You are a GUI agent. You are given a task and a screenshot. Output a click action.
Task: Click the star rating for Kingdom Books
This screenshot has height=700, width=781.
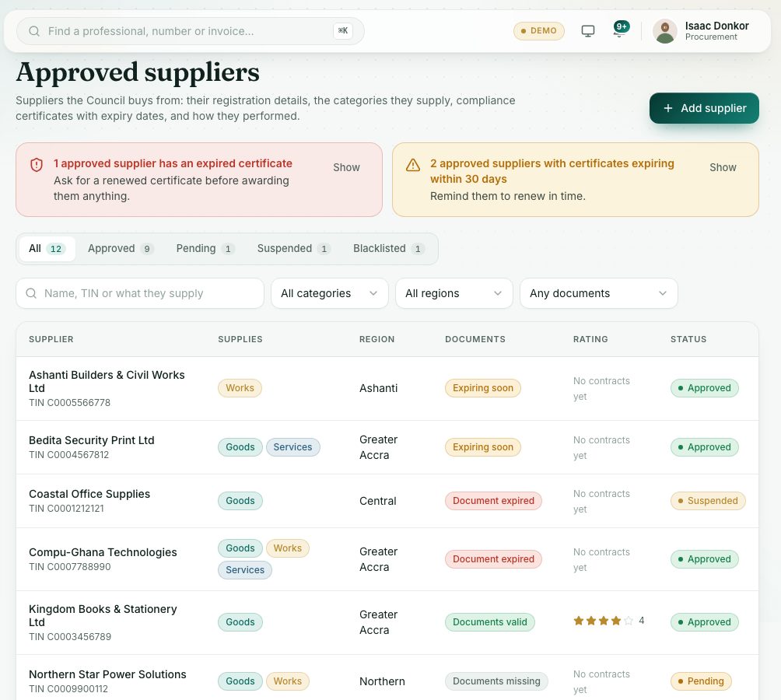[608, 621]
